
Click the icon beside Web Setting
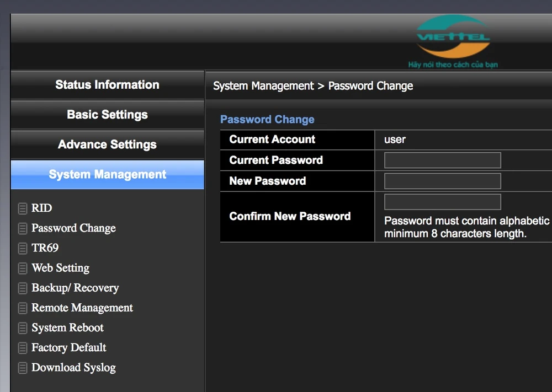[x=23, y=269]
